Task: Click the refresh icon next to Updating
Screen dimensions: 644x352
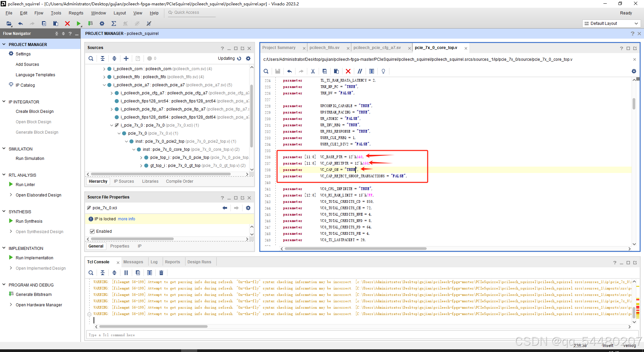Action: (x=239, y=58)
